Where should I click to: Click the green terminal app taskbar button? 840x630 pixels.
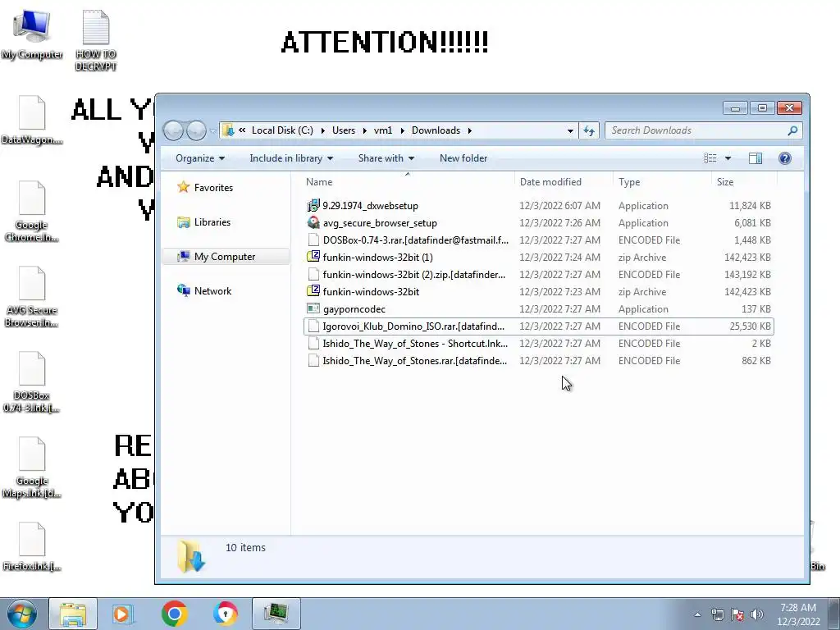click(x=276, y=614)
